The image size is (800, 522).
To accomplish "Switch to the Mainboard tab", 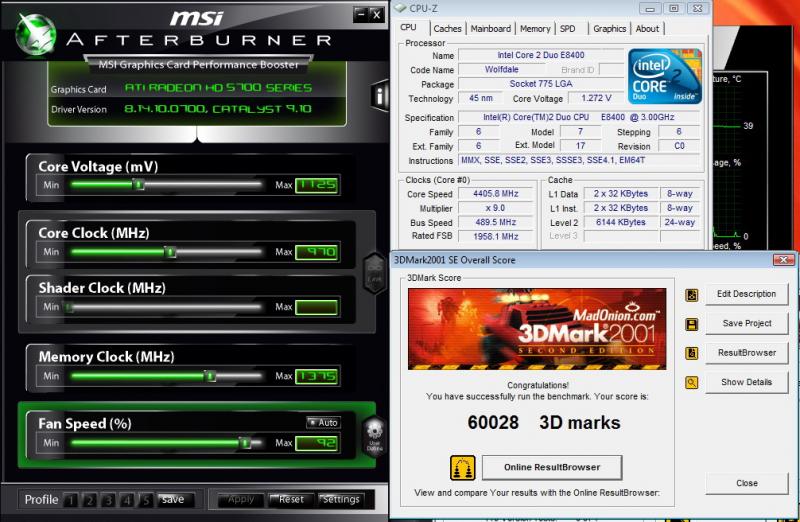I will 490,29.
